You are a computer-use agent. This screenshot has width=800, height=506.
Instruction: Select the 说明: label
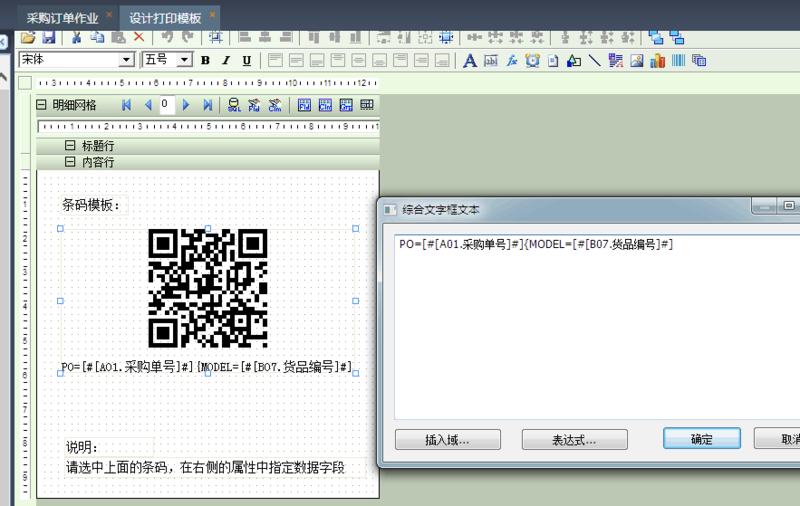(x=109, y=447)
